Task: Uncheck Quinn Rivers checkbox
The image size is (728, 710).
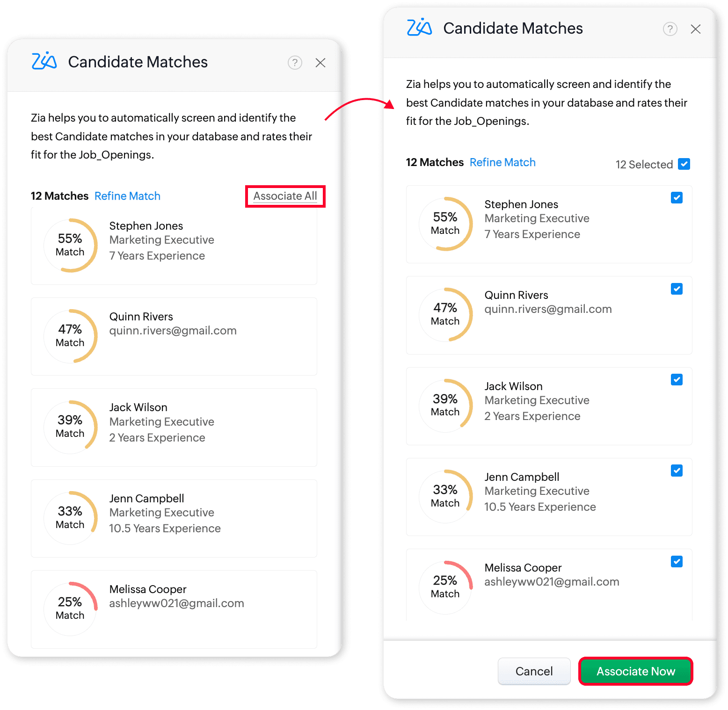Action: pyautogui.click(x=677, y=289)
